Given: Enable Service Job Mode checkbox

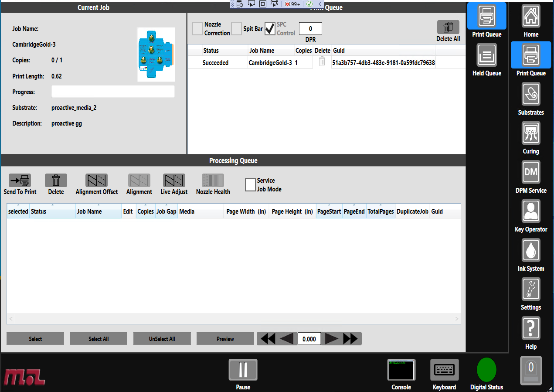Looking at the screenshot, I should click(250, 185).
